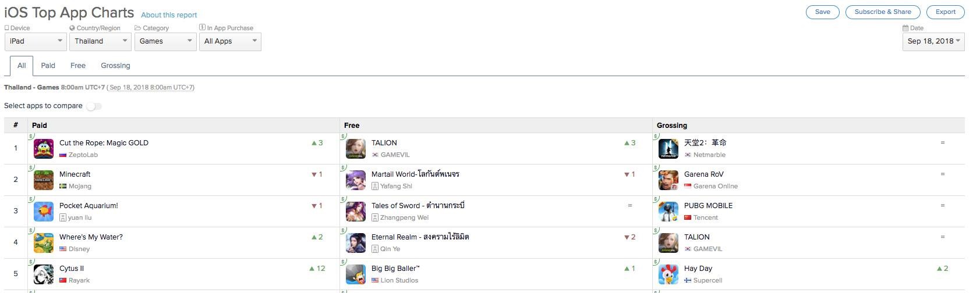
Task: Select the Free tab
Action: pos(78,66)
